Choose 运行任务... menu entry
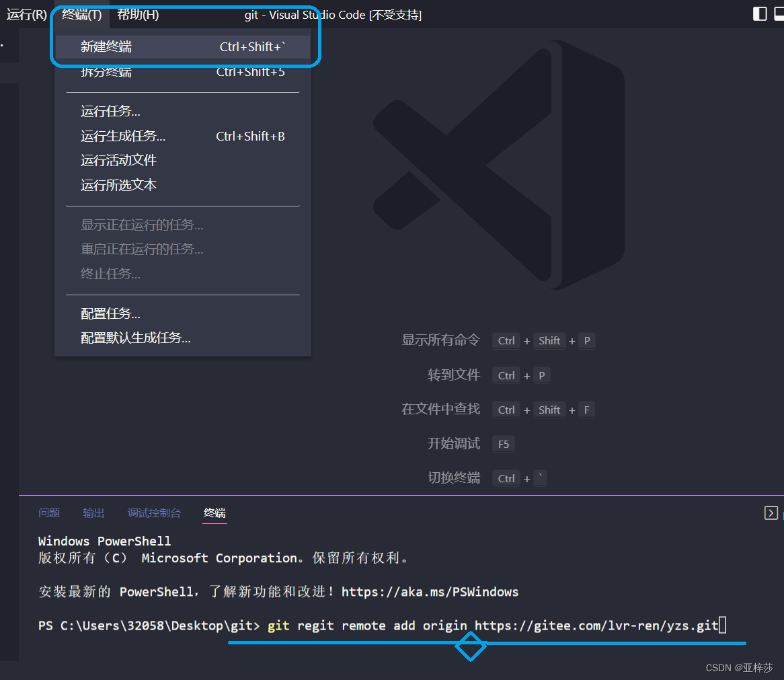This screenshot has width=784, height=680. (183, 111)
